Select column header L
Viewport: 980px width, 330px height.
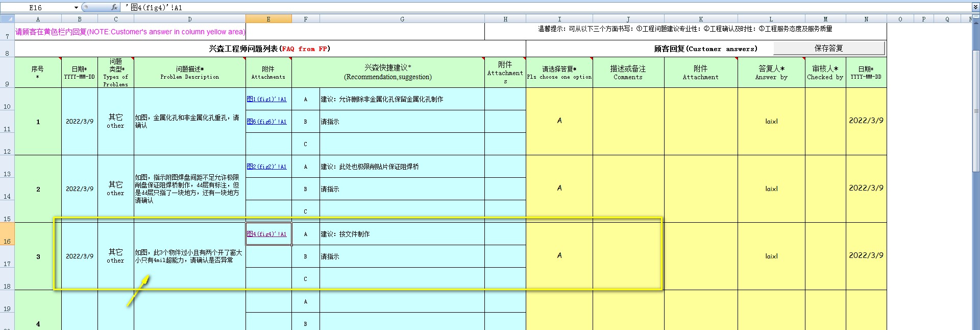(771, 19)
